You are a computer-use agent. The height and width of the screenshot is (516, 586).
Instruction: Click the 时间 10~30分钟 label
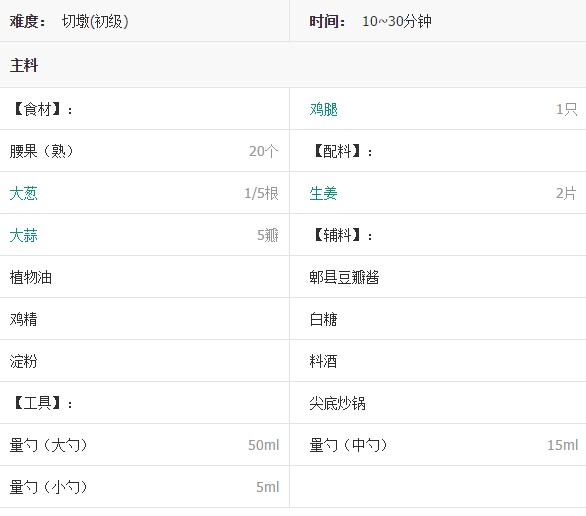370,21
